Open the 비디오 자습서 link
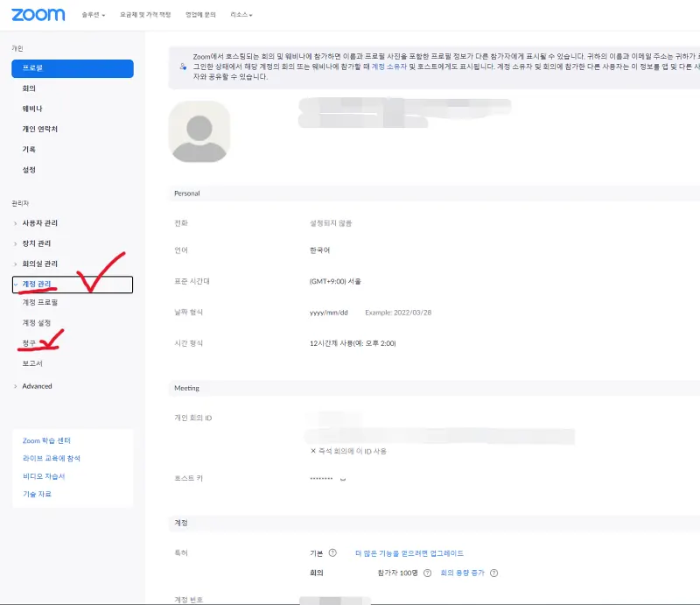Screen dimensions: 700x605 [x=44, y=476]
